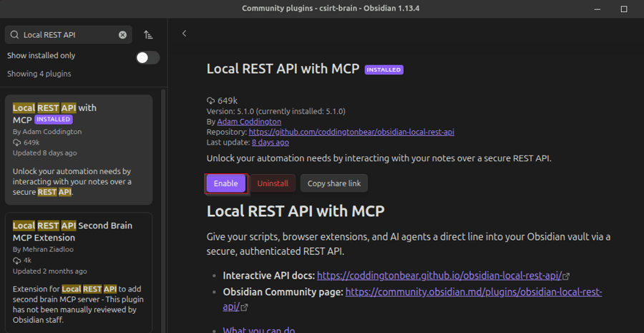Click the version 5.1.0 line

coord(276,112)
